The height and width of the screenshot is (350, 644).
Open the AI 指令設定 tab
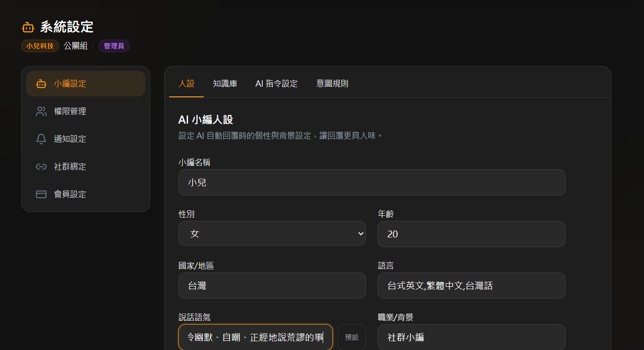tap(277, 83)
